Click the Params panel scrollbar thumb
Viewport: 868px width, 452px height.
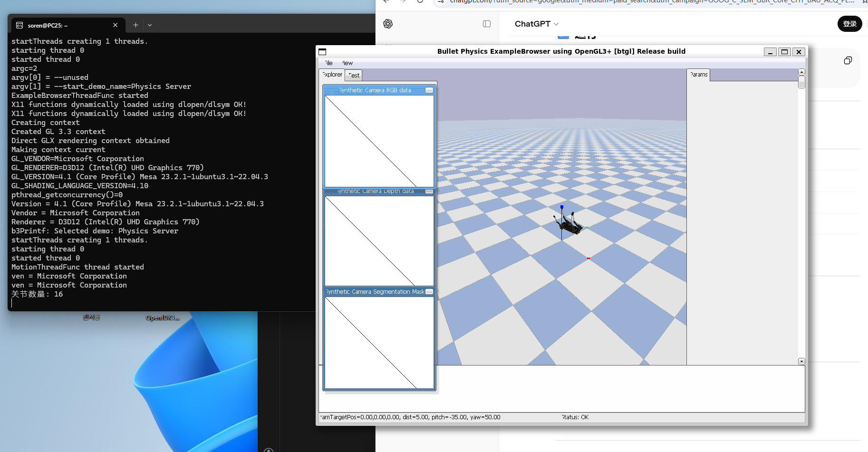tap(801, 82)
